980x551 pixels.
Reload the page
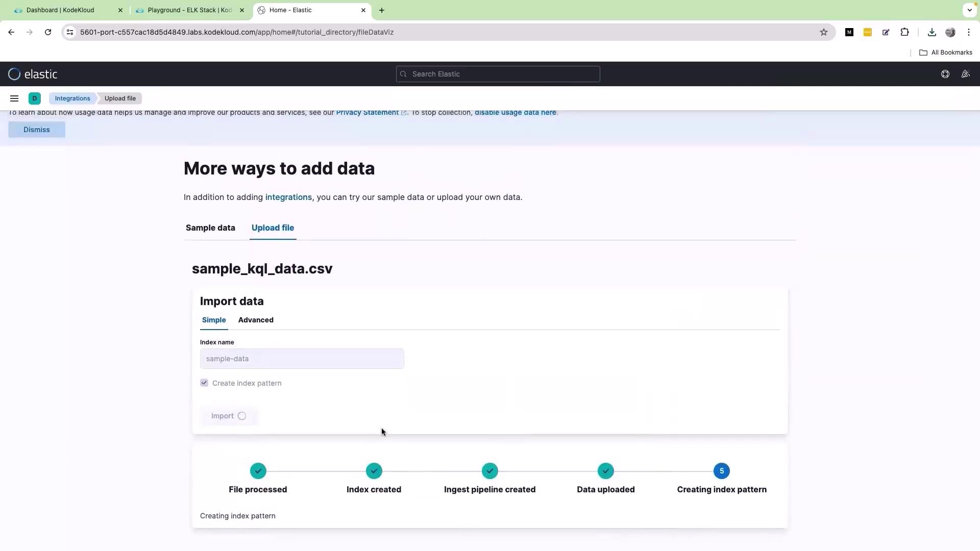point(48,32)
